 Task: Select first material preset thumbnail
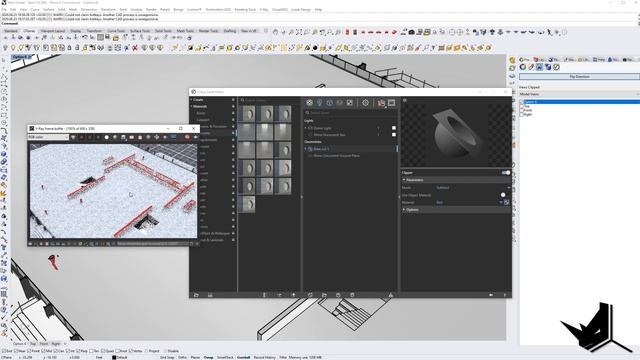pyautogui.click(x=247, y=114)
